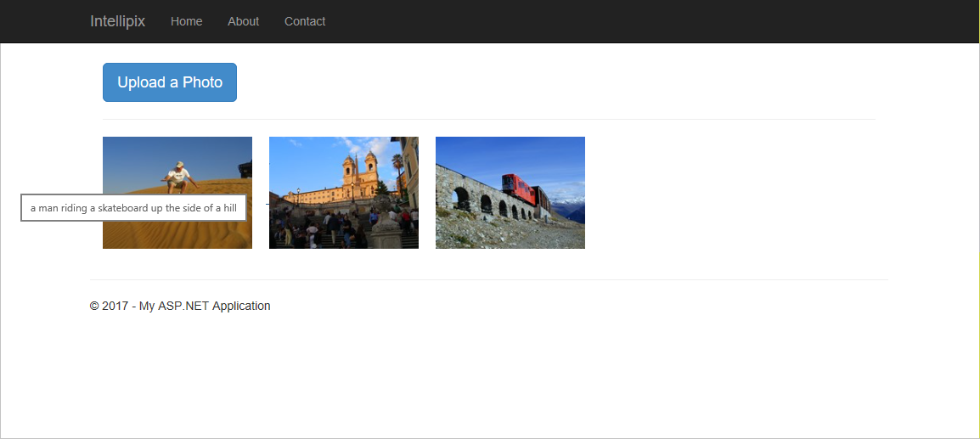Viewport: 980px width, 439px height.
Task: Click the skateboard caption tooltip
Action: [x=133, y=208]
